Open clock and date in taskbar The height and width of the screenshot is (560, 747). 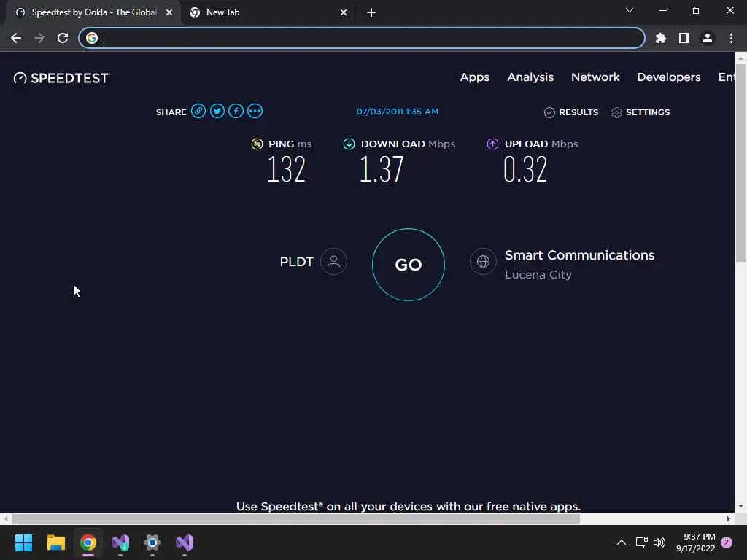pyautogui.click(x=695, y=542)
